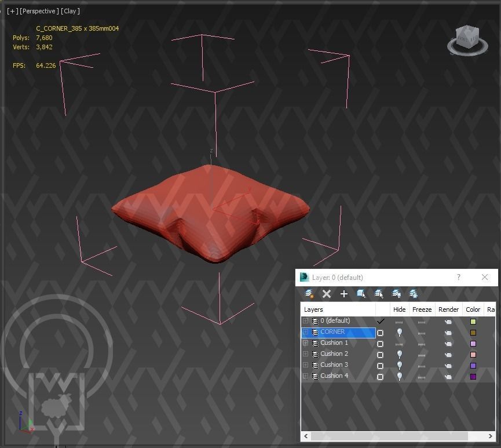
Task: Change lilac color swatch of Cushion 1
Action: tap(473, 344)
